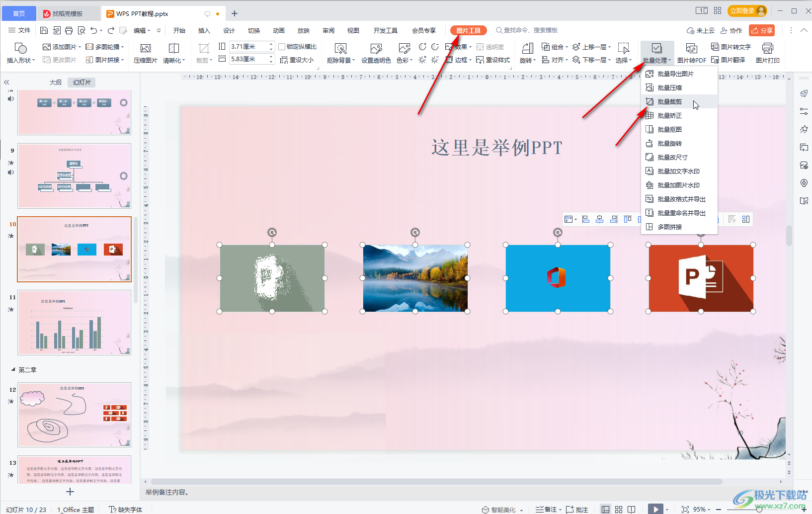Click the Save icon in quick toolbar

(44, 30)
